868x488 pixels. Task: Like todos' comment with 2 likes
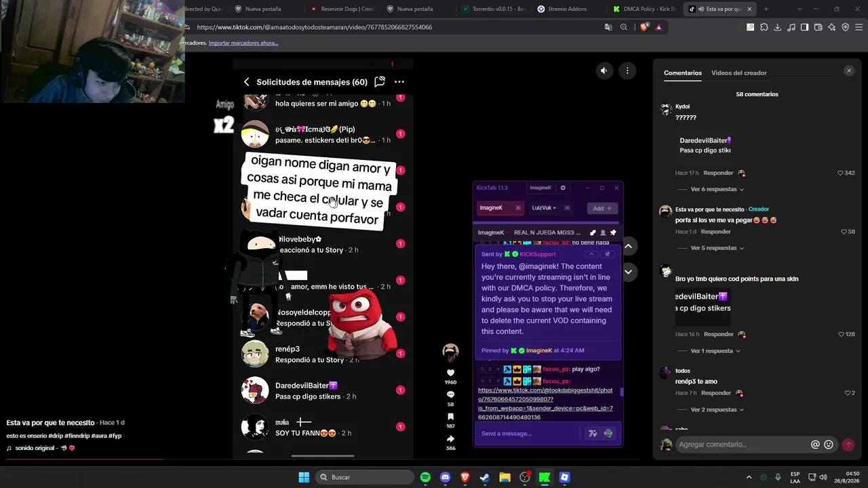click(x=847, y=393)
